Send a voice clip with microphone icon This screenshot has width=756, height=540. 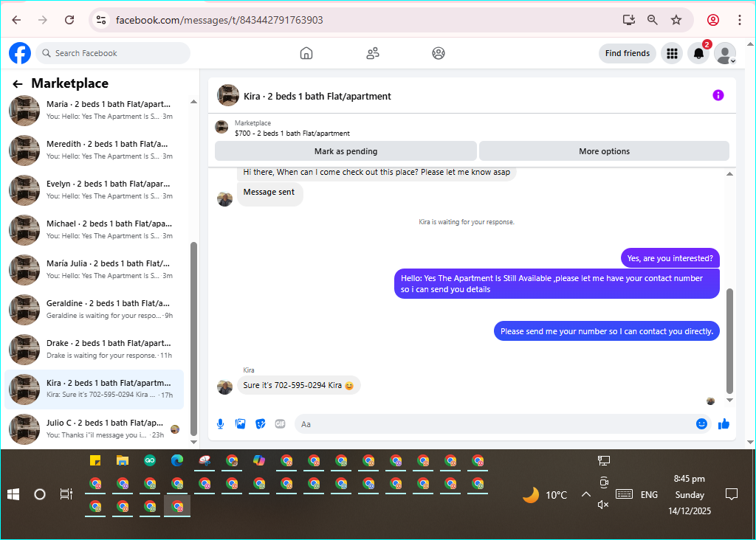coord(220,424)
